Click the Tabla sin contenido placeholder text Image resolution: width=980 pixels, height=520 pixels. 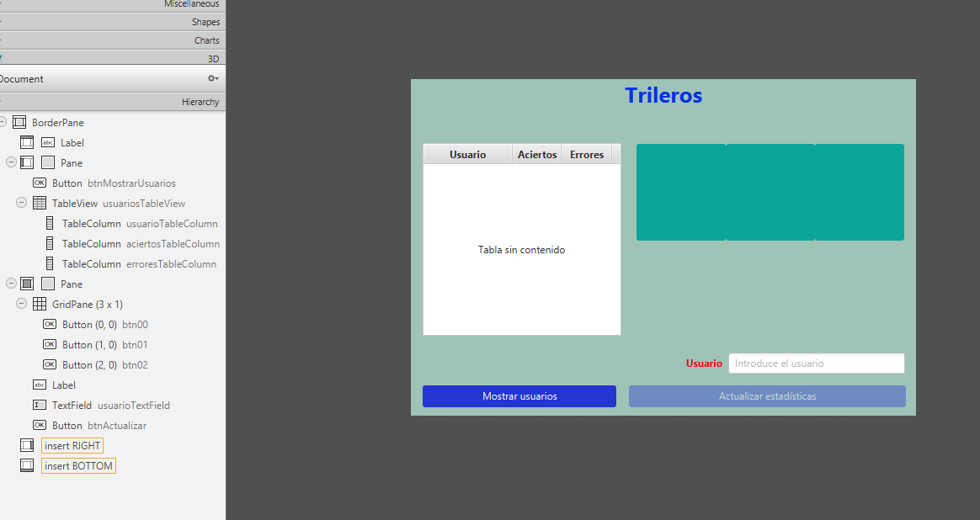tap(521, 249)
